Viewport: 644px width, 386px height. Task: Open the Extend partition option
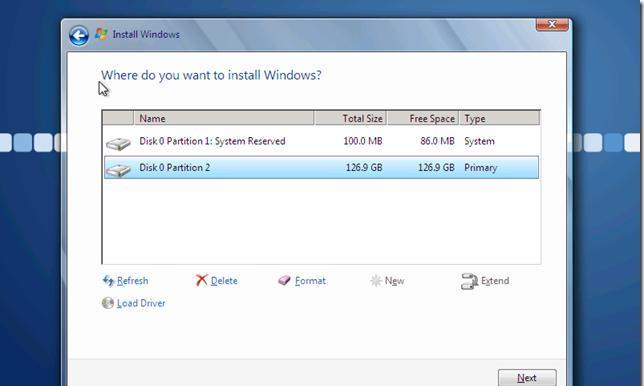point(495,281)
